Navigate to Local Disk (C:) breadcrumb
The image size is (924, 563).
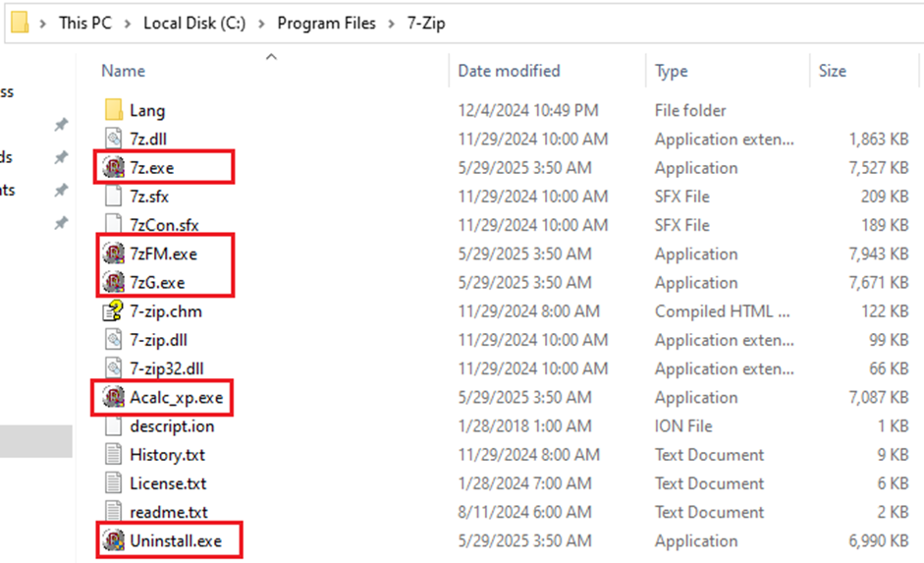(x=194, y=23)
